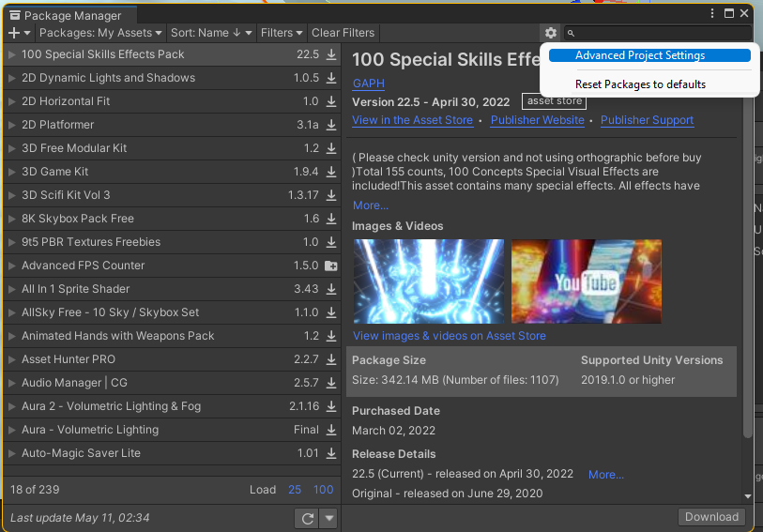Click download icon for Aura - Volumetric Lighting
This screenshot has height=532, width=763.
pyautogui.click(x=331, y=430)
